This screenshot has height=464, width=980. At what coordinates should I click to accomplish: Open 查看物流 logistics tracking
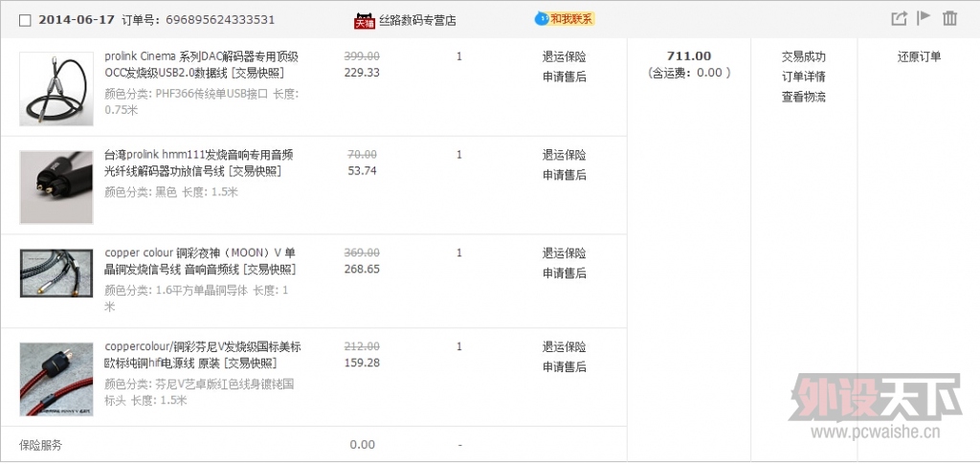point(804,97)
